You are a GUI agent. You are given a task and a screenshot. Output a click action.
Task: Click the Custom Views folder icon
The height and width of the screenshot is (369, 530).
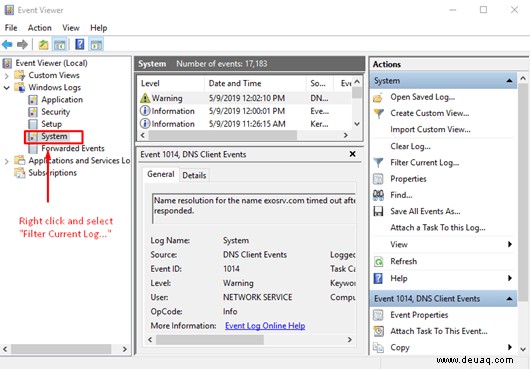(20, 75)
